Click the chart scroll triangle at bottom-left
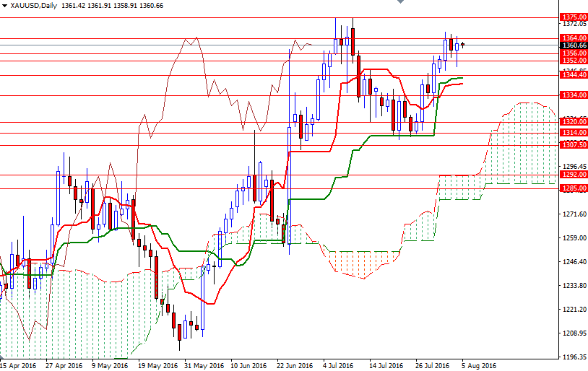The width and height of the screenshot is (588, 371). coord(2,357)
